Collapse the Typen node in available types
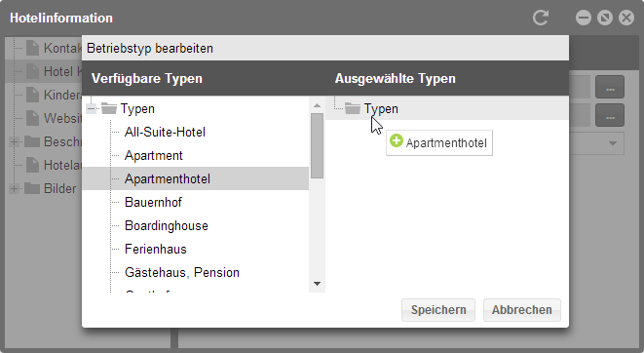Screen dimensions: 644x353 tap(92, 108)
